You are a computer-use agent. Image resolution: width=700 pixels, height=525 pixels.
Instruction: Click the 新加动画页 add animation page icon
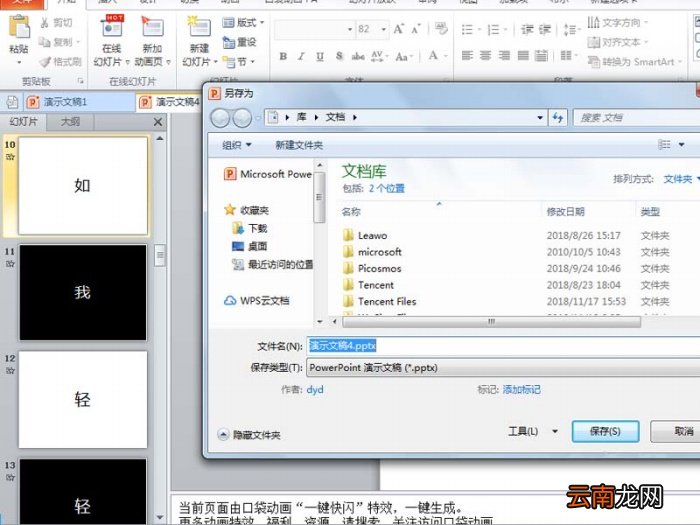click(152, 27)
